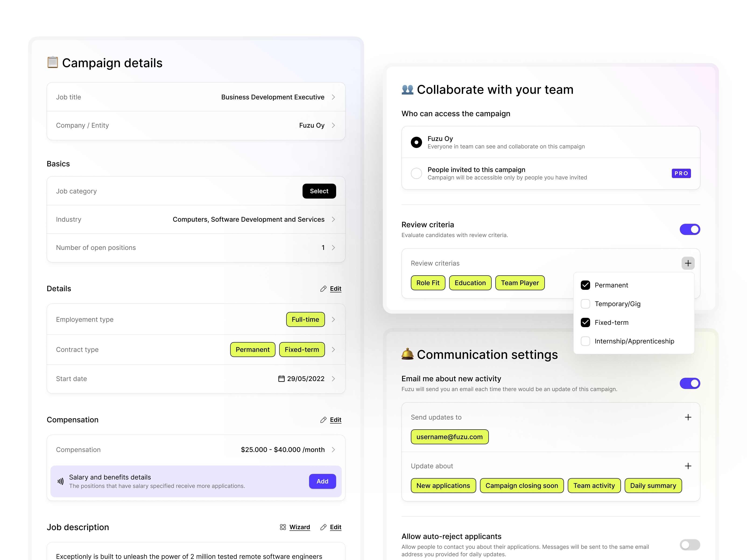This screenshot has width=747, height=560.
Task: Select the People invited to this campaign radio
Action: (x=416, y=173)
